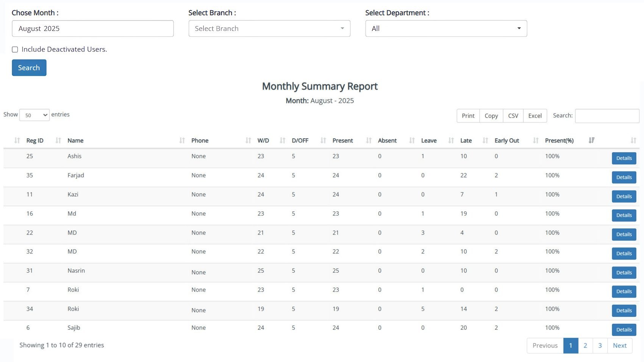644x362 pixels.
Task: Click sort icon of last actions column
Action: pyautogui.click(x=633, y=140)
